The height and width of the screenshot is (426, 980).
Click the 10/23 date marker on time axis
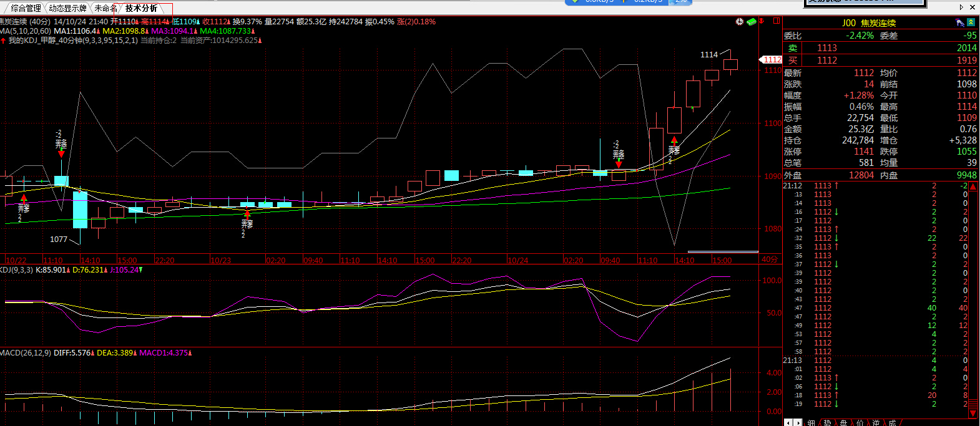click(220, 260)
